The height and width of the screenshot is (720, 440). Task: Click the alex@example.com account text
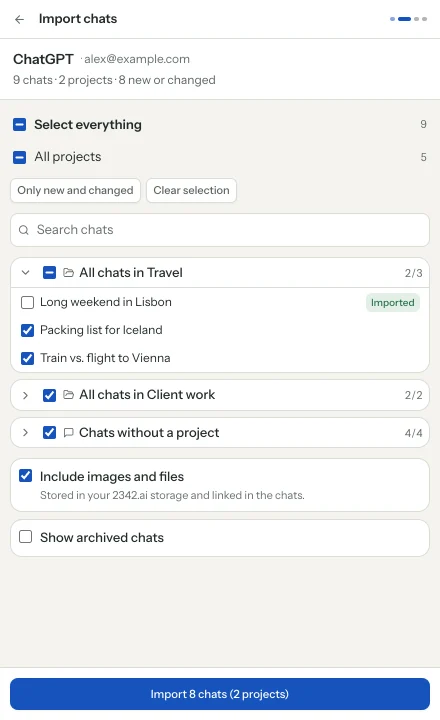(x=137, y=59)
